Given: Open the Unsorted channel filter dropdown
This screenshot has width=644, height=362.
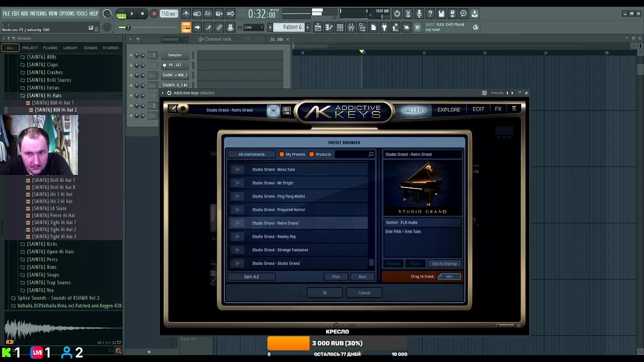Looking at the screenshot, I should (x=175, y=39).
